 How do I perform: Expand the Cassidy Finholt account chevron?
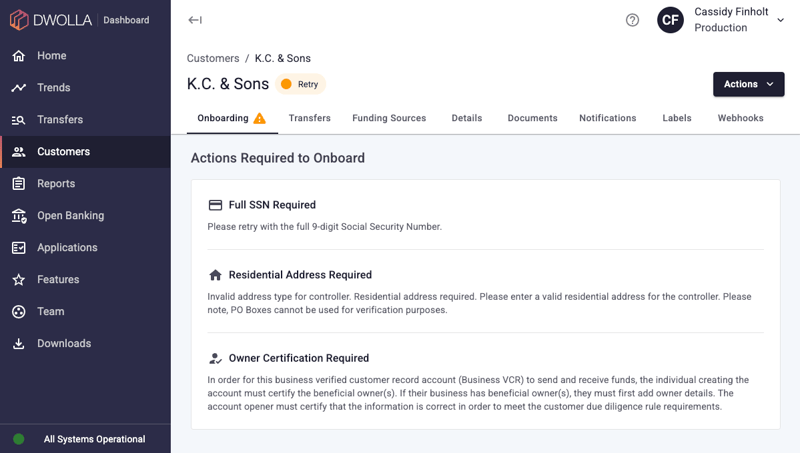pyautogui.click(x=781, y=20)
